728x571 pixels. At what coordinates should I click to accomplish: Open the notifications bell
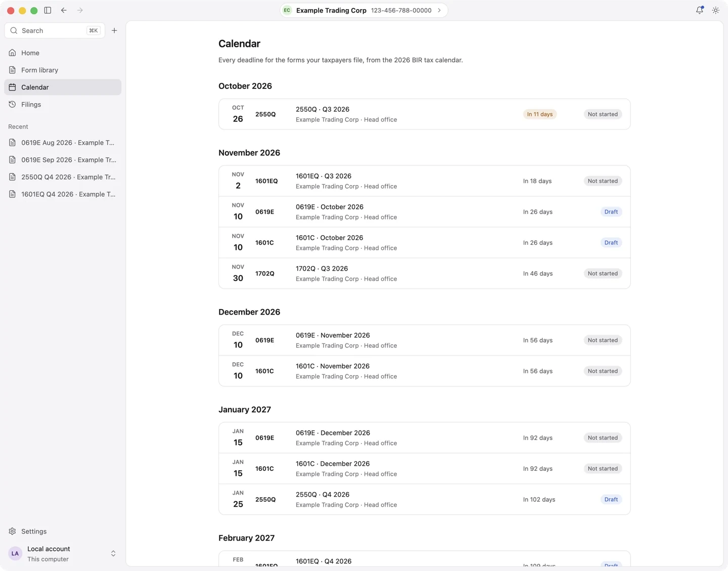click(x=700, y=10)
